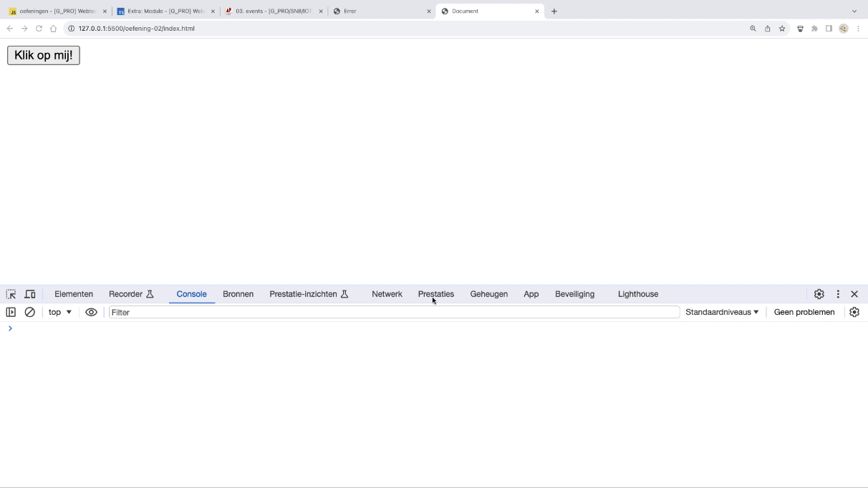The height and width of the screenshot is (488, 868).
Task: Focus the console Filter input field
Action: 394,312
